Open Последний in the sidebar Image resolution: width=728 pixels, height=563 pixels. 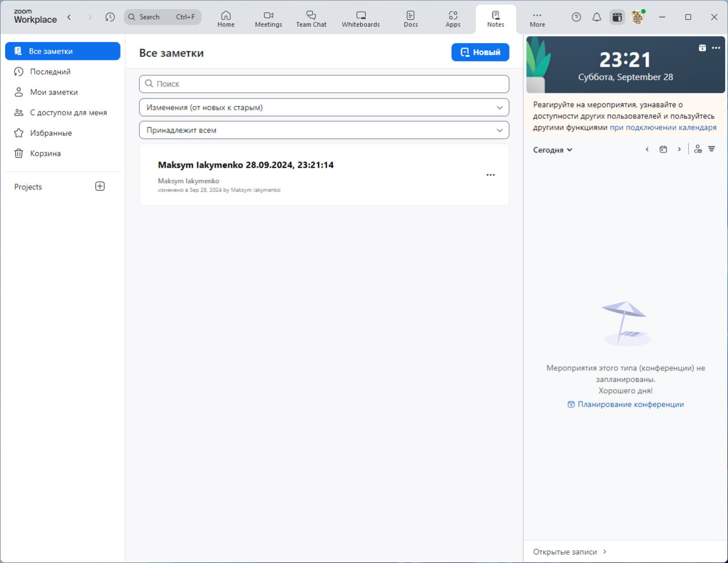coord(63,72)
